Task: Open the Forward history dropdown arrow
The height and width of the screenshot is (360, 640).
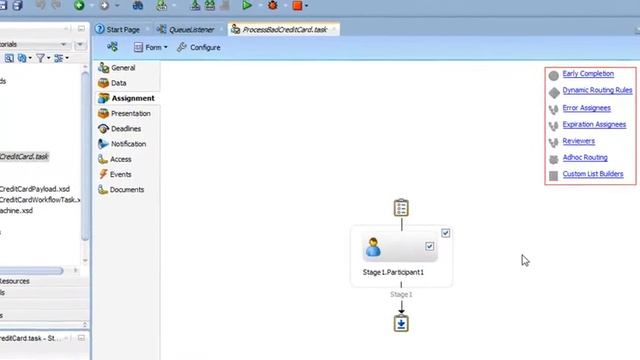Action: coord(117,6)
